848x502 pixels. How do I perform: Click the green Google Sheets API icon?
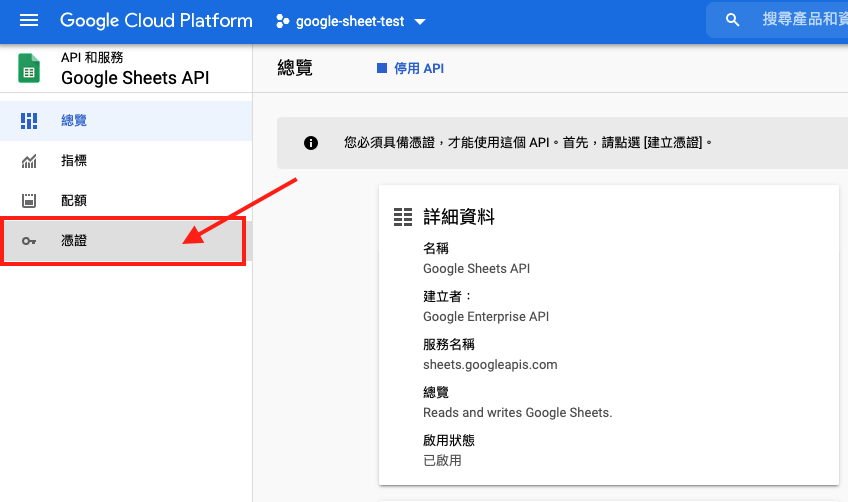[x=29, y=68]
